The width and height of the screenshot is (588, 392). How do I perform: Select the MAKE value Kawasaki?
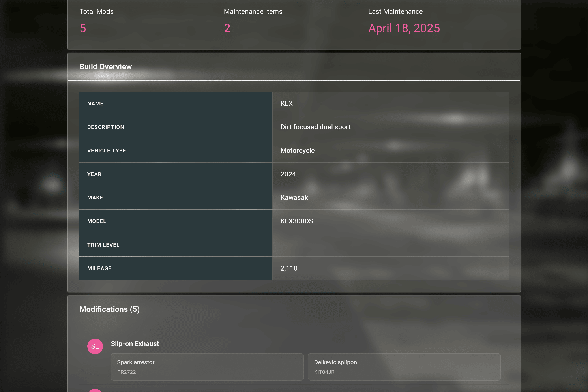295,197
